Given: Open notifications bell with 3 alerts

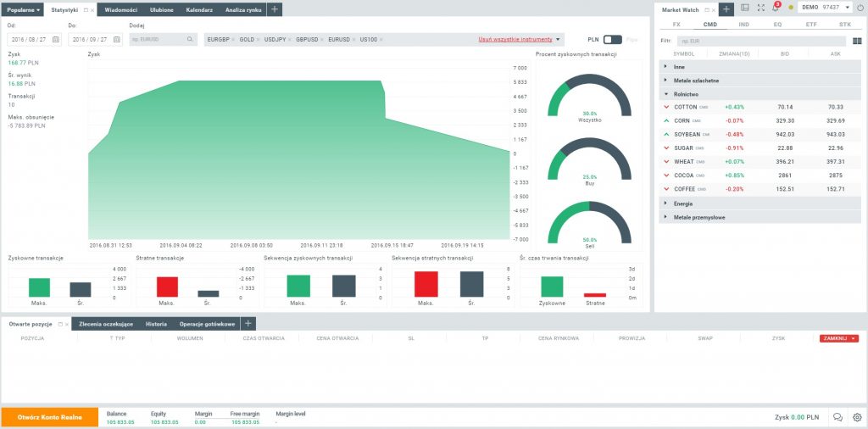Looking at the screenshot, I should (776, 8).
